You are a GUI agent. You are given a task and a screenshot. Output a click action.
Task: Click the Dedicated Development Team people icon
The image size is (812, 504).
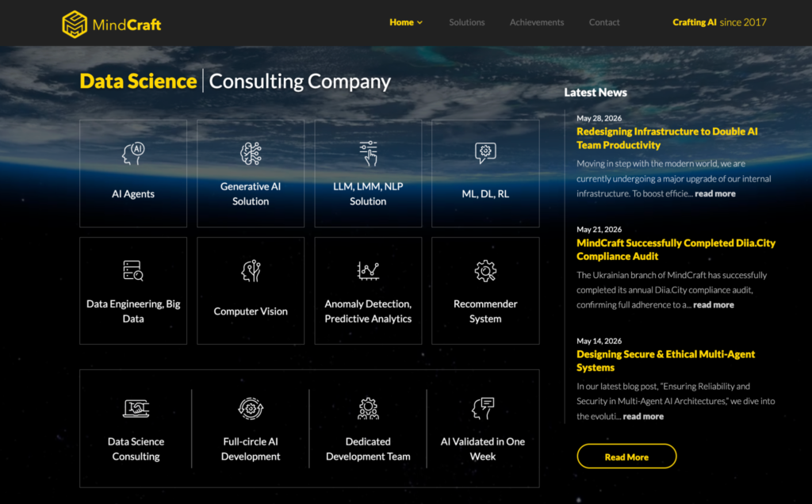368,409
